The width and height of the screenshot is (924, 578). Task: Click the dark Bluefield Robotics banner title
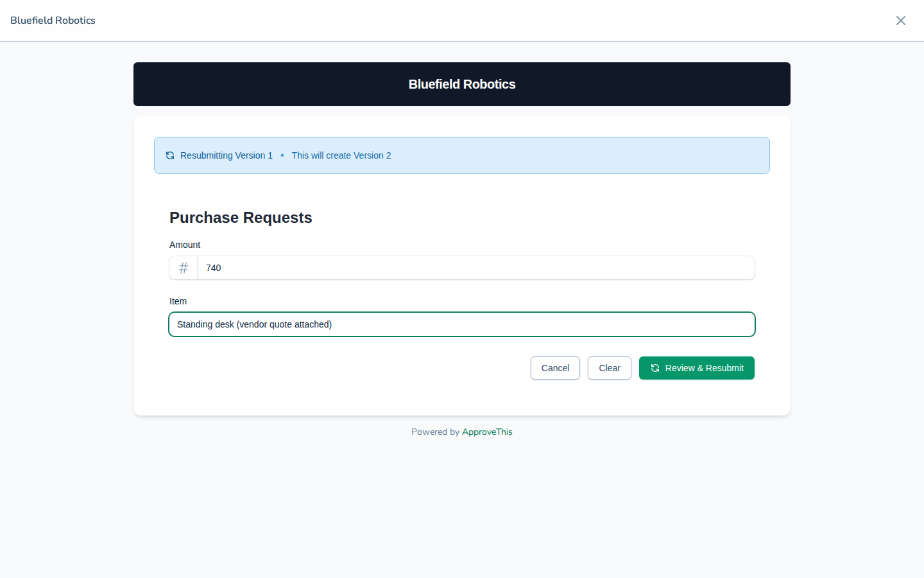[x=462, y=84]
